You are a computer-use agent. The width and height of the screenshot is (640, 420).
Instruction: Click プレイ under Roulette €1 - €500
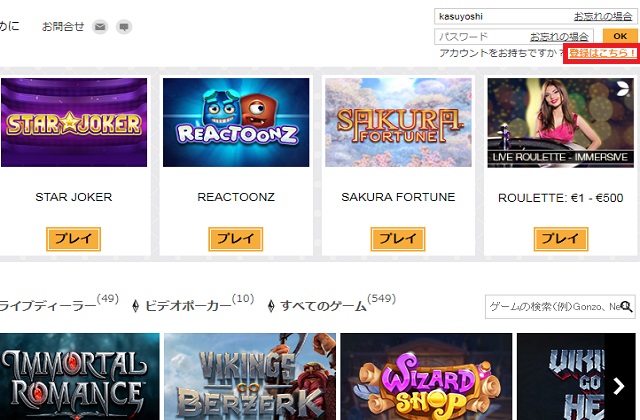[561, 239]
